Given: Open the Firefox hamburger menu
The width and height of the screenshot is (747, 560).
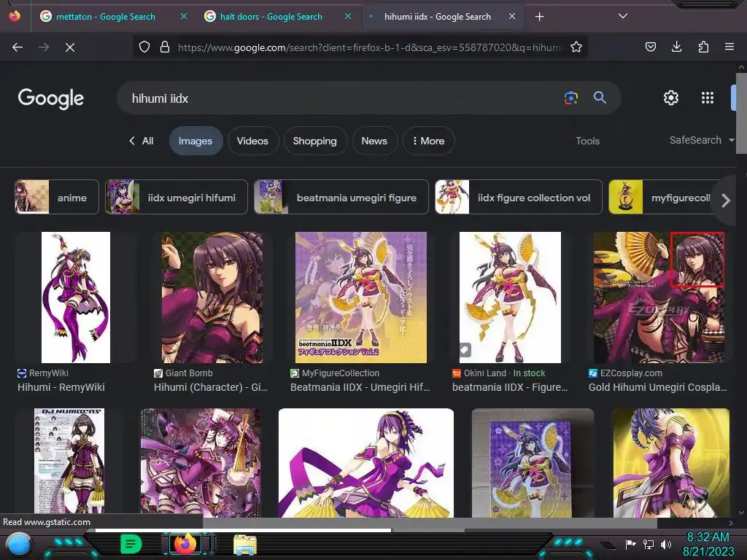Looking at the screenshot, I should tap(729, 47).
